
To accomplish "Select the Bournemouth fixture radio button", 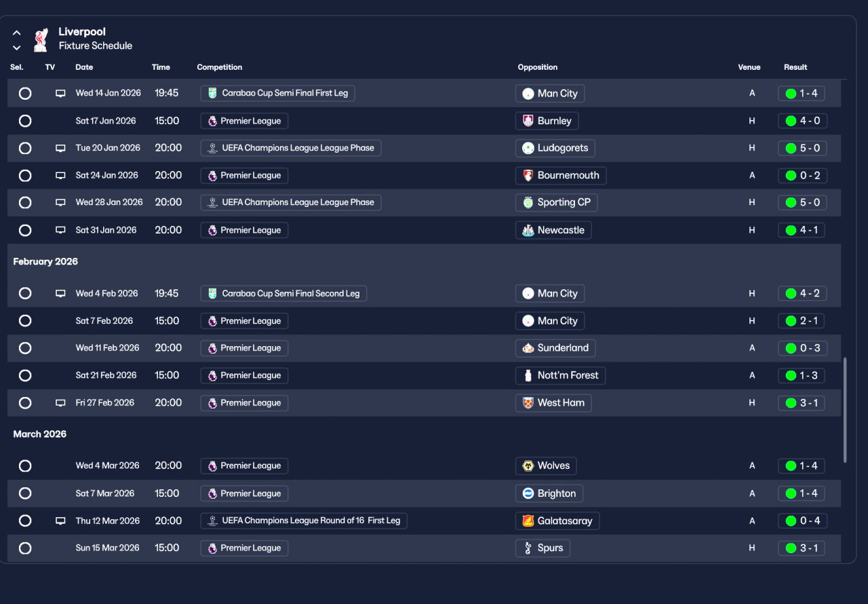I will pos(25,175).
